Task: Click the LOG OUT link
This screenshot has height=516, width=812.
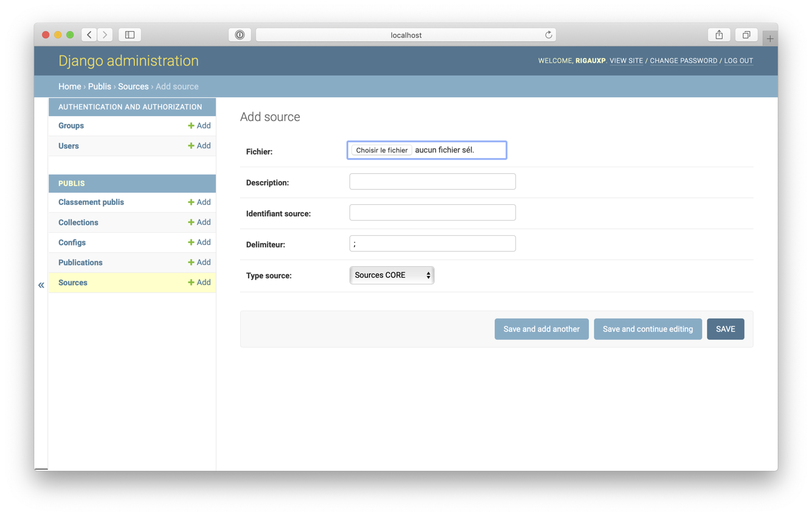Action: pyautogui.click(x=738, y=61)
